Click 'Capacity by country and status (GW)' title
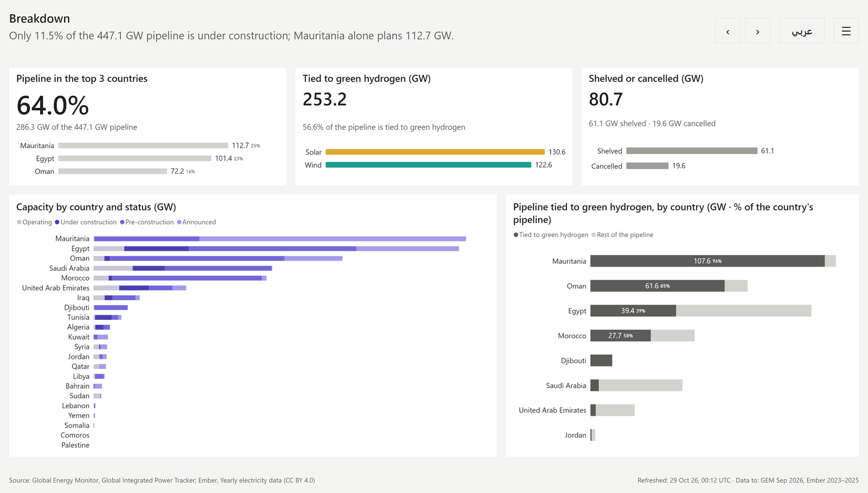The width and height of the screenshot is (868, 493). [x=96, y=207]
